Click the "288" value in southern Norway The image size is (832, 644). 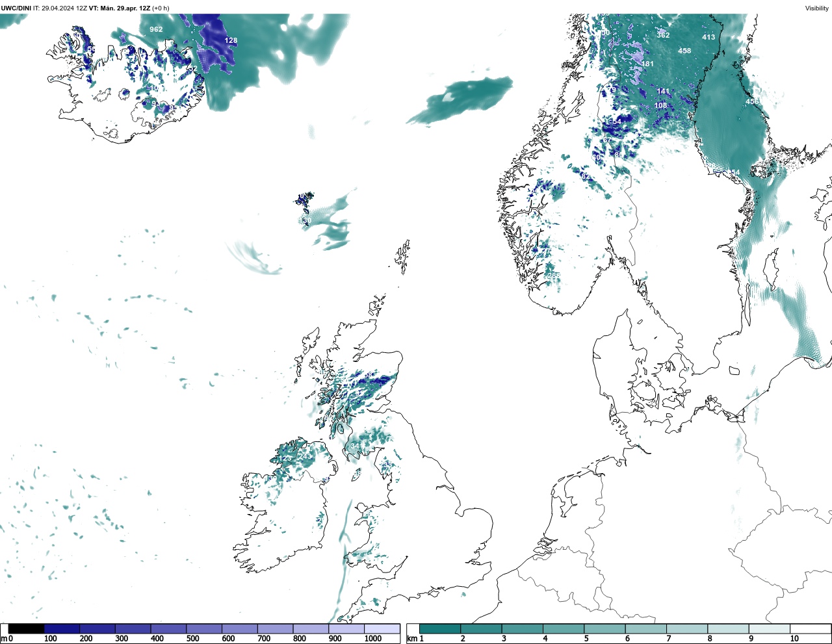coord(553,276)
